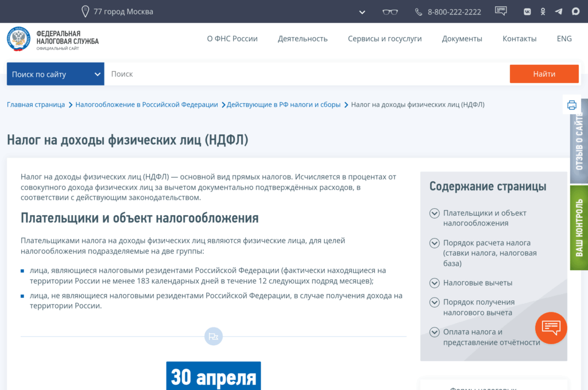Call hotline number 8-800-222-2222
Screen dimensions: 588x390
click(454, 12)
